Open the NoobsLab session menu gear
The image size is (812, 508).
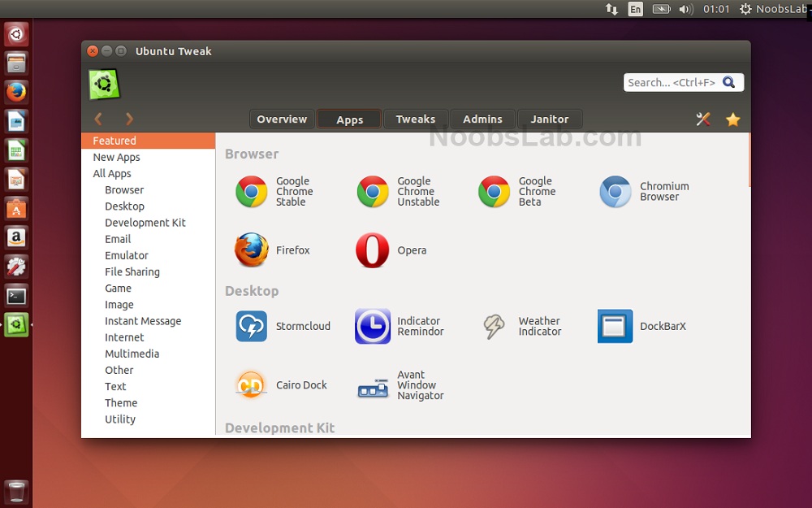coord(745,9)
